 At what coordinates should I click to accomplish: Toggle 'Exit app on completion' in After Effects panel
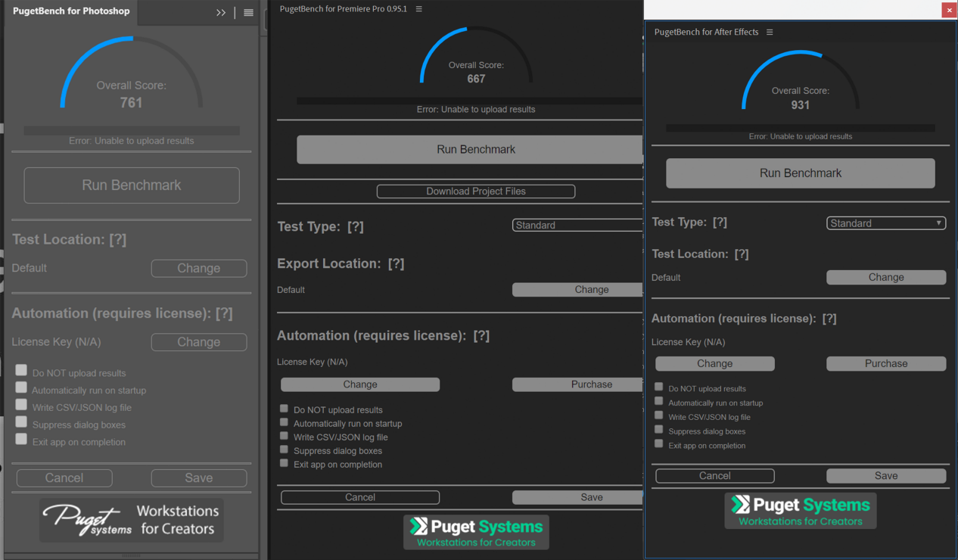[659, 444]
